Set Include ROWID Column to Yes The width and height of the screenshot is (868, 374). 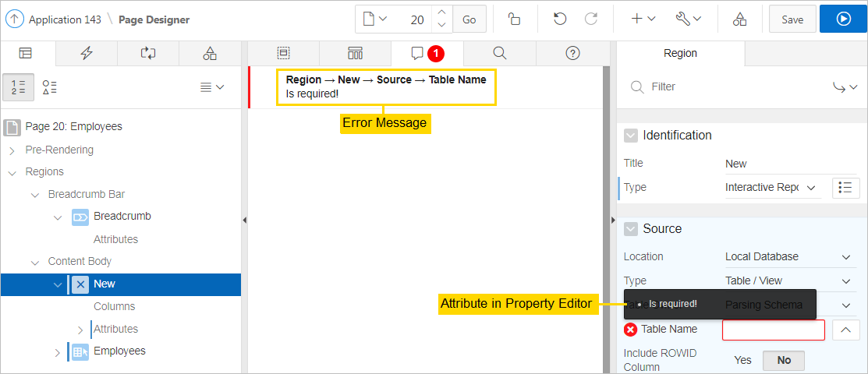(742, 360)
